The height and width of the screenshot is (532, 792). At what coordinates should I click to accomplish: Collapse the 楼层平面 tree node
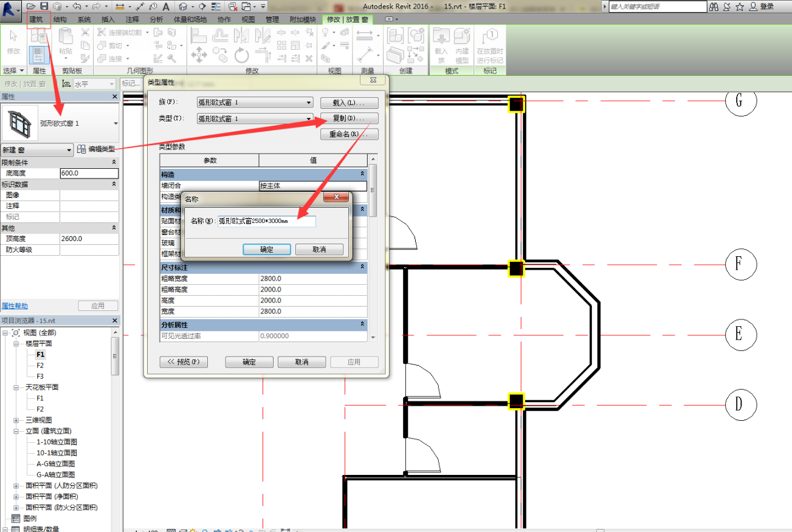pyautogui.click(x=16, y=343)
